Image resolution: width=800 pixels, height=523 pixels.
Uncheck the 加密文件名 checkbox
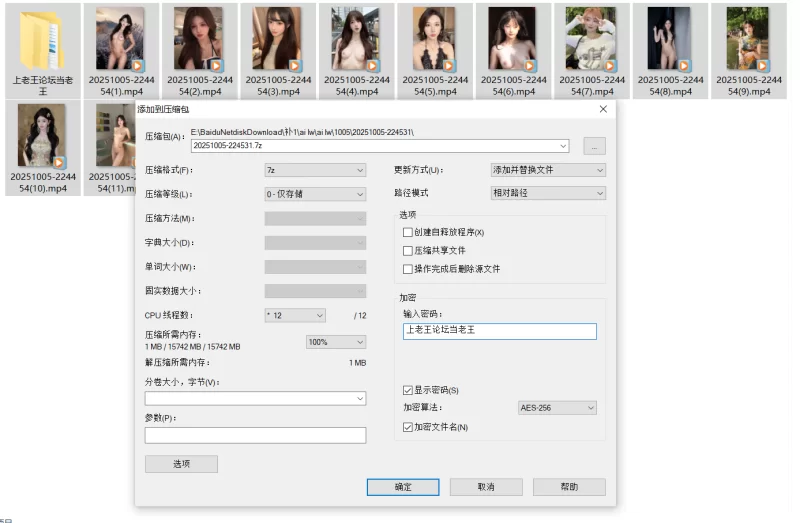[x=407, y=427]
